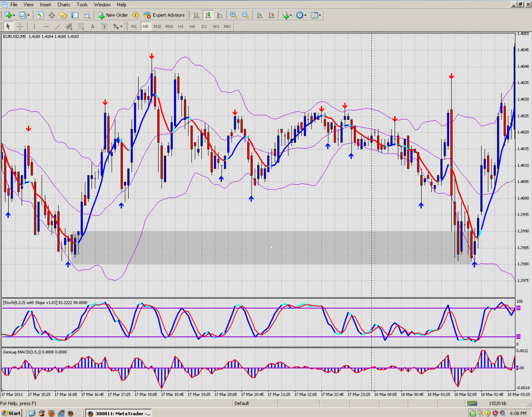Click the New Order button
The image size is (532, 417).
(113, 15)
